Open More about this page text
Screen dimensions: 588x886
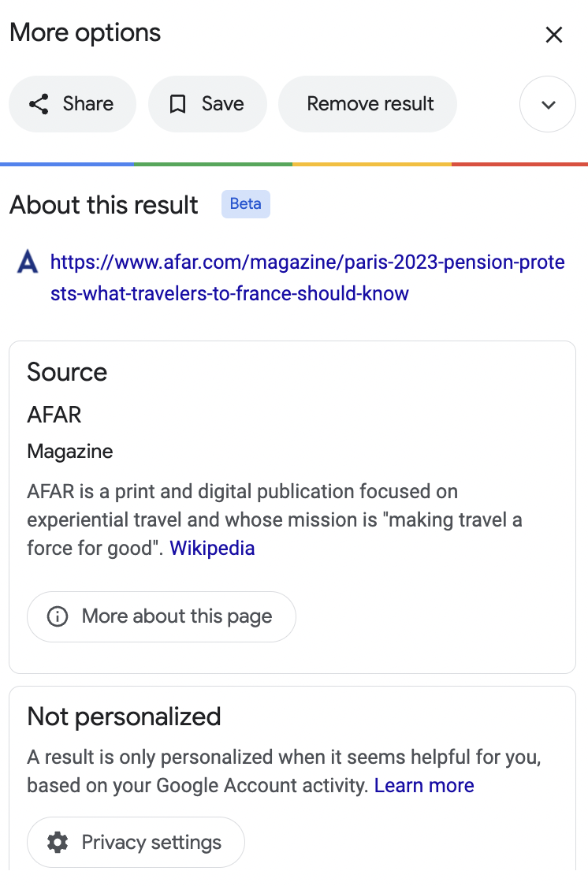pos(177,616)
